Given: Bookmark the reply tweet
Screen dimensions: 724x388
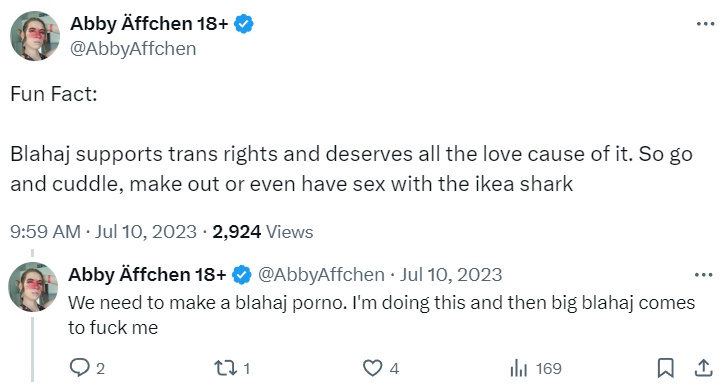Looking at the screenshot, I should point(665,368).
